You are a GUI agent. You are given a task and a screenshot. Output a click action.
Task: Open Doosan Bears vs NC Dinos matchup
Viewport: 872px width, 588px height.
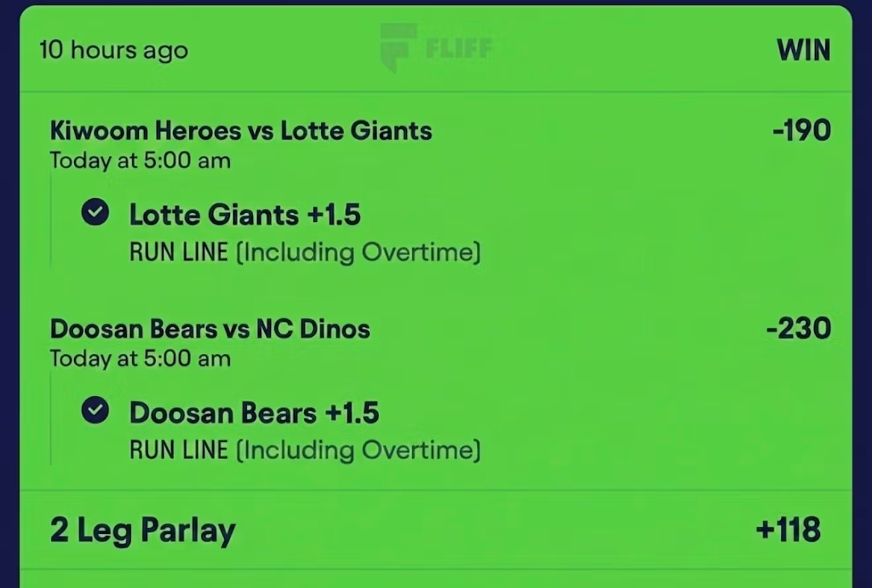(210, 328)
